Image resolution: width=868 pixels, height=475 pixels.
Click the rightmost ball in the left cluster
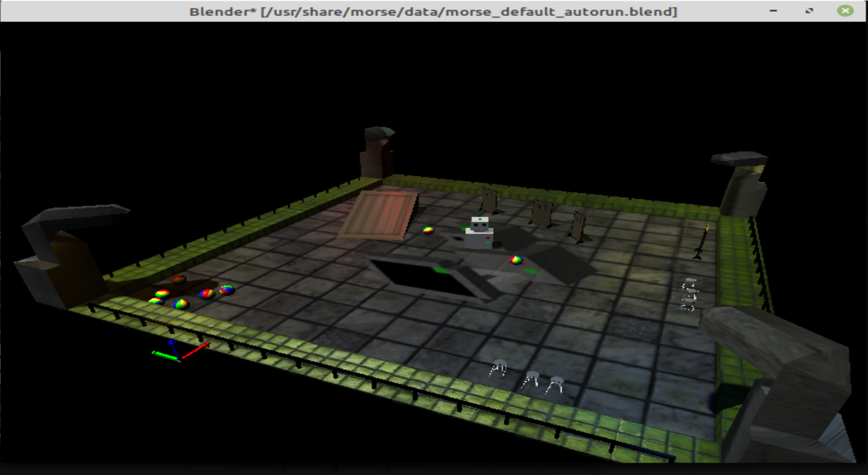226,290
